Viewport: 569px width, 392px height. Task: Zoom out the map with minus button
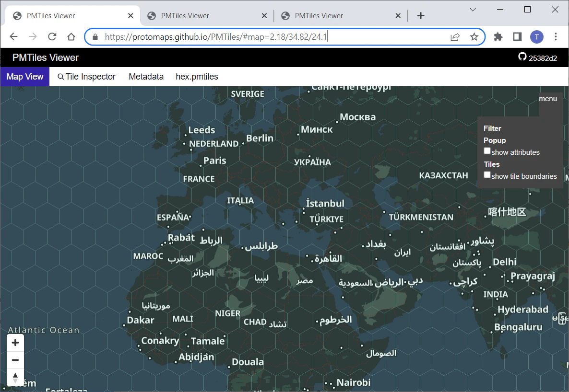pos(15,360)
